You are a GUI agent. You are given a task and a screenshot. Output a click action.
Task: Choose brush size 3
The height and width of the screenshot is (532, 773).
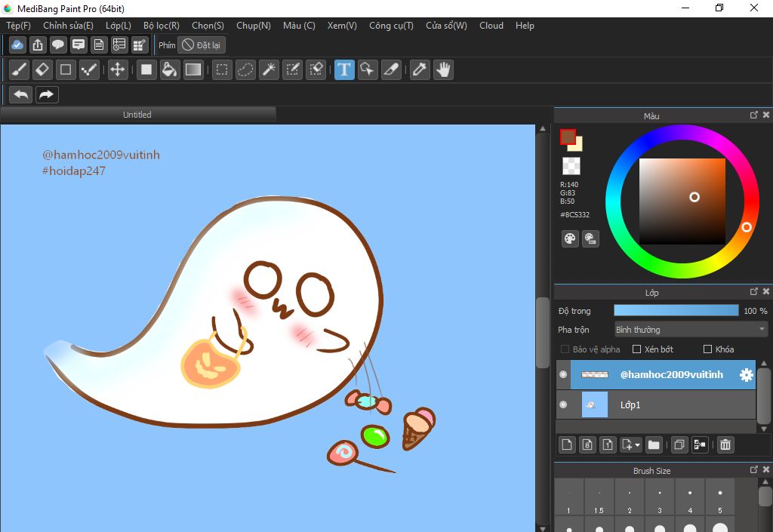(x=660, y=498)
